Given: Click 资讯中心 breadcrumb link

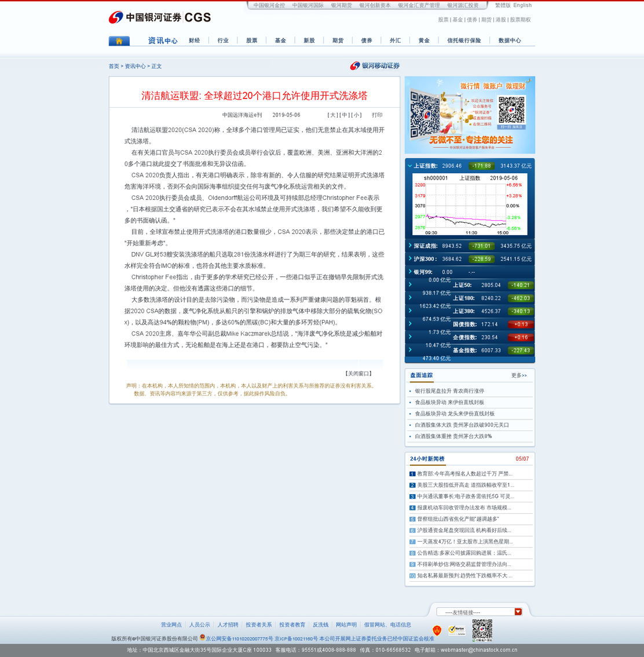Looking at the screenshot, I should pos(136,66).
